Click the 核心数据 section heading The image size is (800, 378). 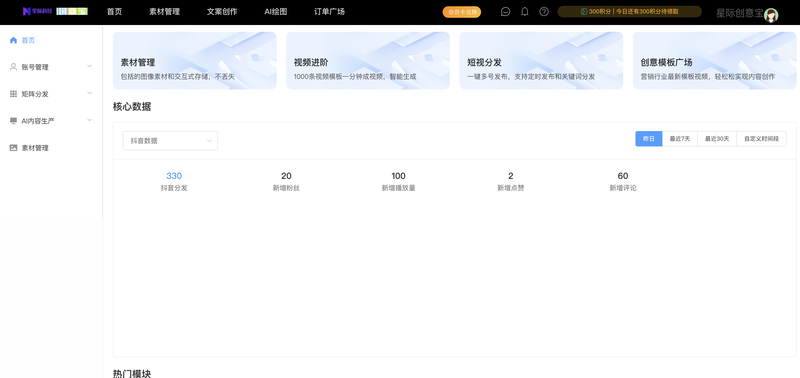click(x=132, y=107)
